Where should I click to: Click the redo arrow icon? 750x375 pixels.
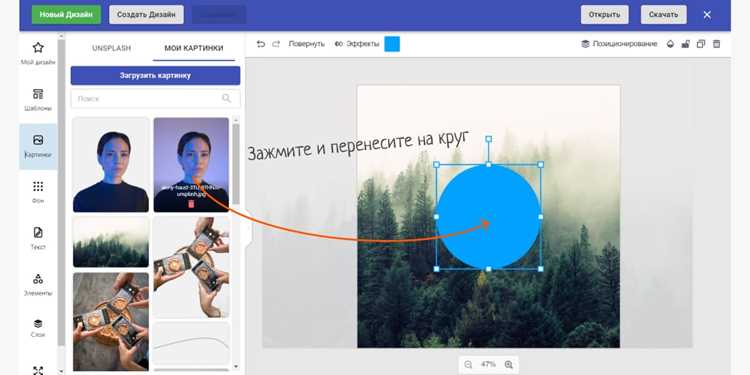(x=276, y=44)
